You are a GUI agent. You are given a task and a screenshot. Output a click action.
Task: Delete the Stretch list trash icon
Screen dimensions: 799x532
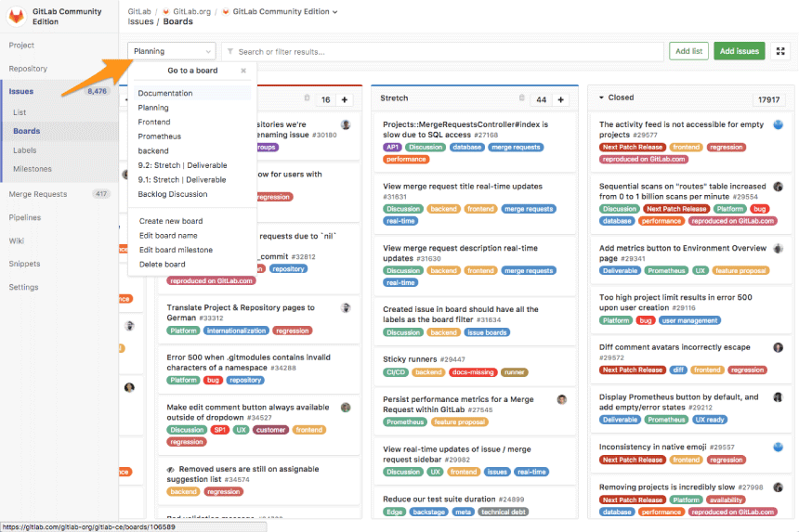pos(522,97)
